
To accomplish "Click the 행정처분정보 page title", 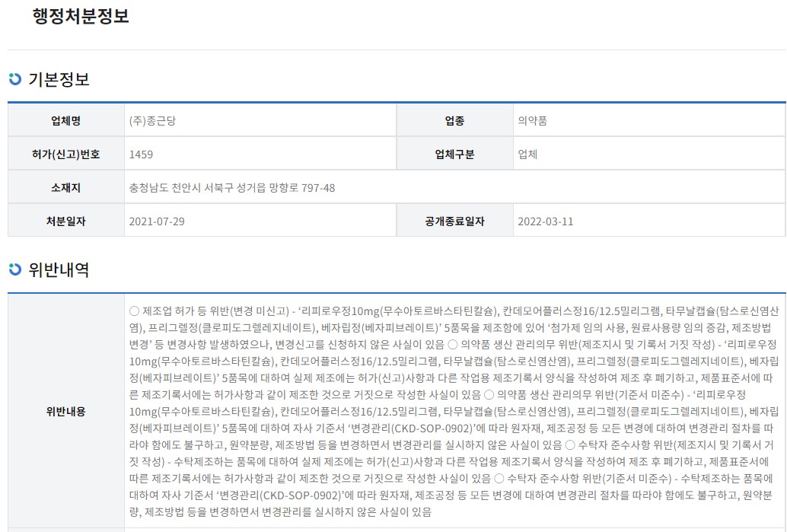I will pos(81,18).
